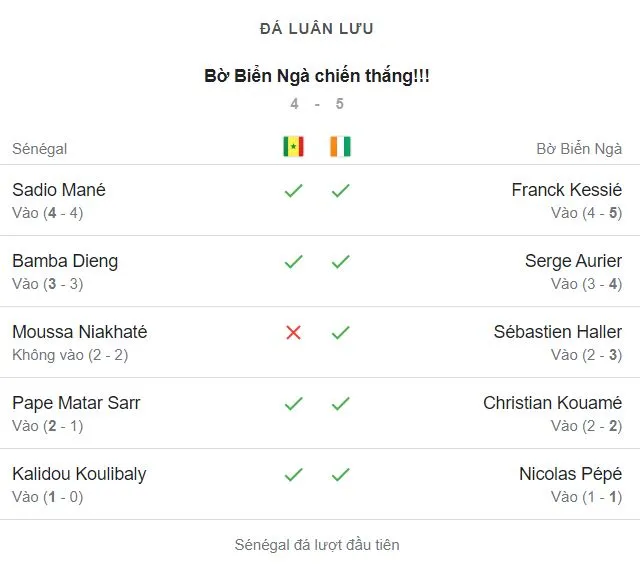The image size is (640, 566).
Task: Click Sadio Mané's green checkmark
Action: [x=293, y=190]
